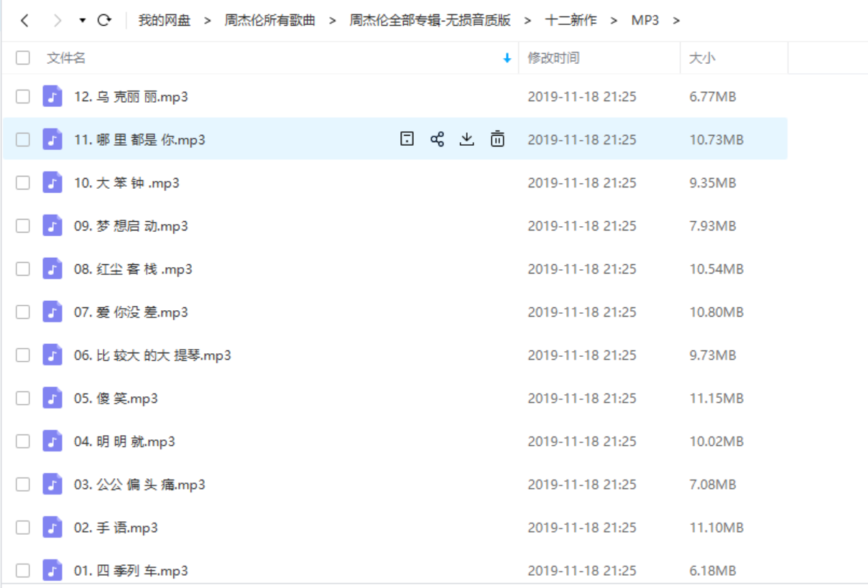Sort by 修改时间 column header

coord(553,58)
